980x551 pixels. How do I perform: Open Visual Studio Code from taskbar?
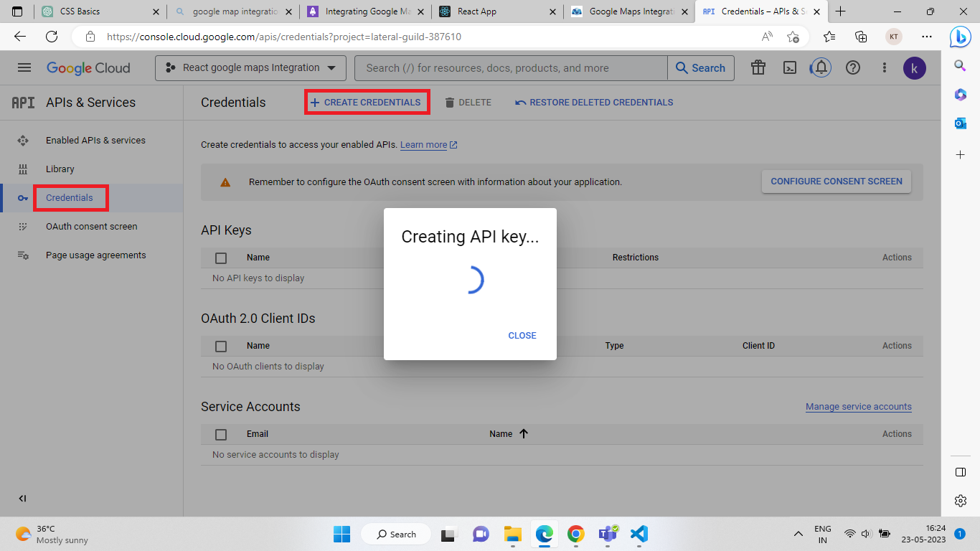[x=639, y=534]
